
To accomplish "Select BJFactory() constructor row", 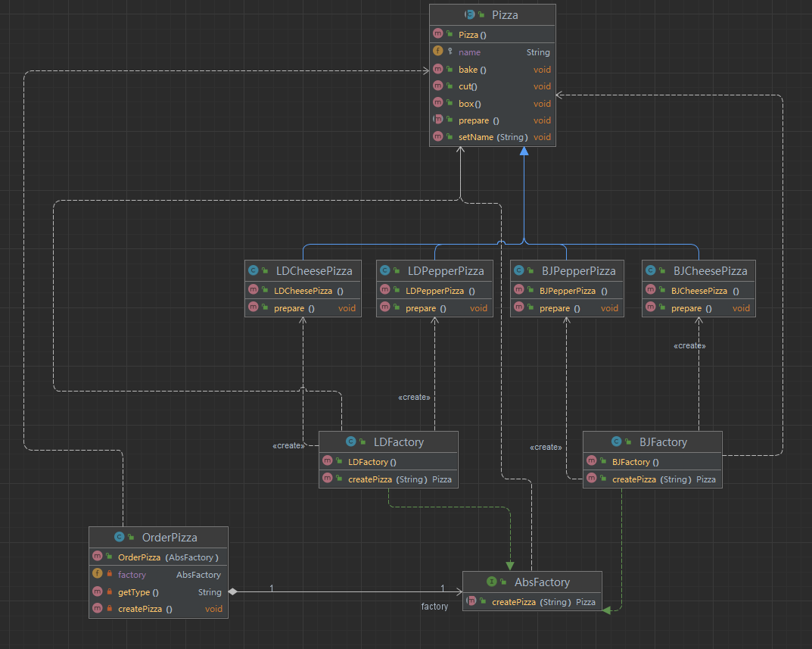I will 652,462.
